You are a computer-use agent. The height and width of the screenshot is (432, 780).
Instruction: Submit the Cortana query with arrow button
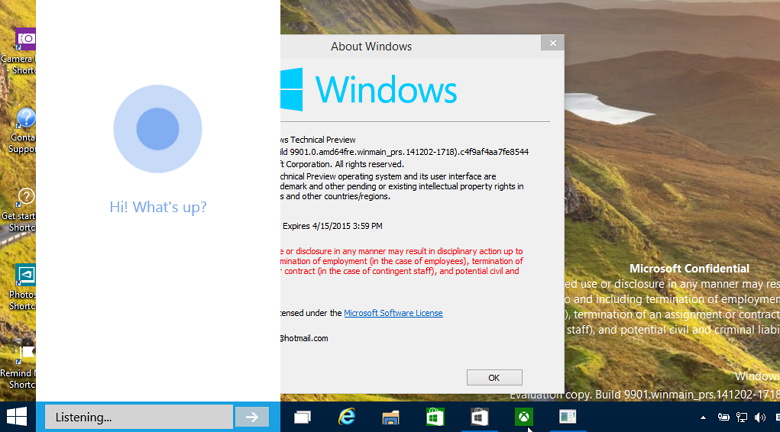click(x=252, y=417)
